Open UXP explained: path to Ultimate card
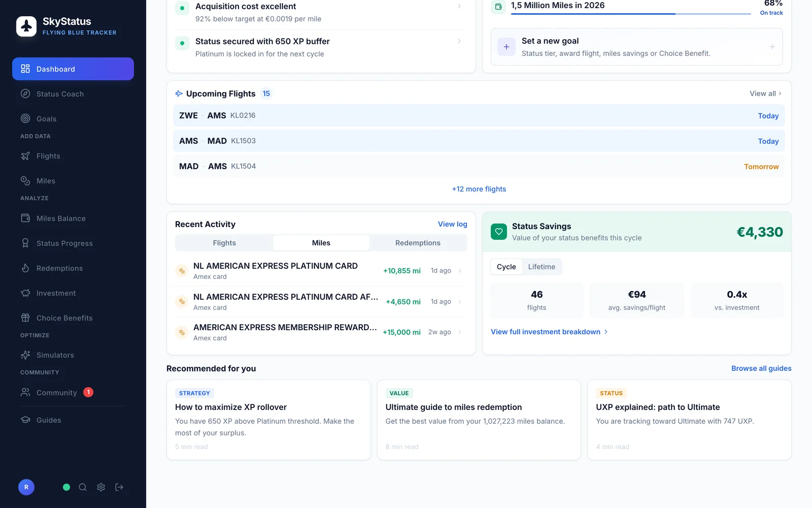The image size is (812, 508). click(689, 420)
